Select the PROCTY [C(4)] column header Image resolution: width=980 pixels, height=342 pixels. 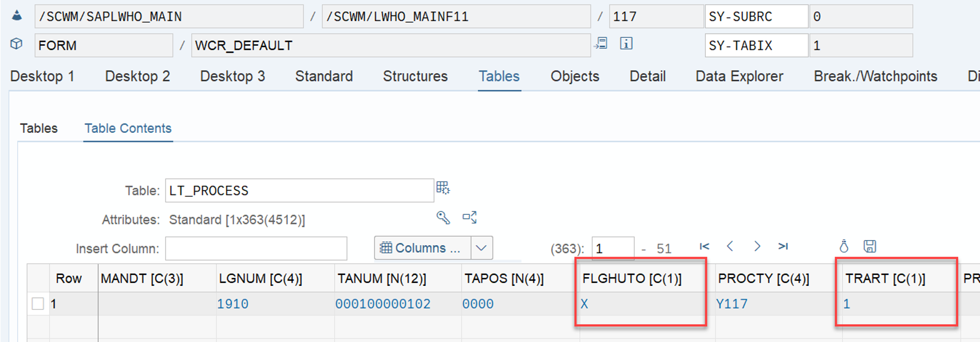pos(779,278)
